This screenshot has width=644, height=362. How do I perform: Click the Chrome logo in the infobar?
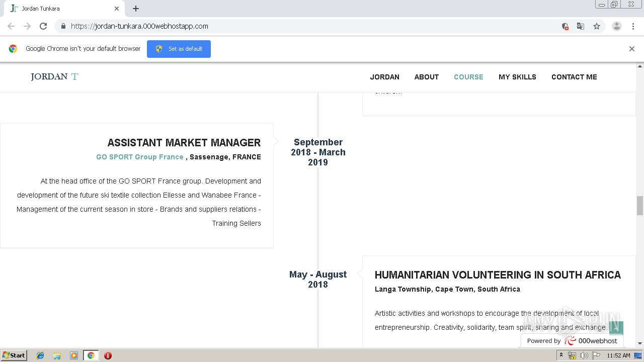click(13, 49)
